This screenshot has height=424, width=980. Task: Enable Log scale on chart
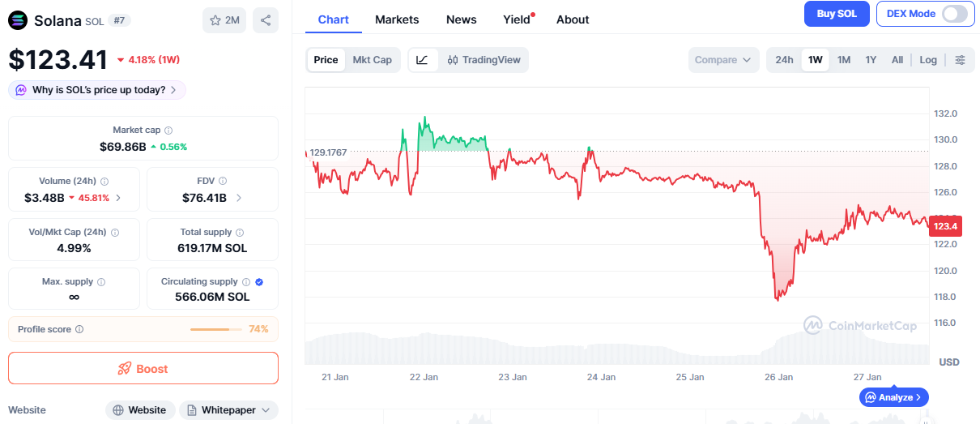tap(928, 60)
